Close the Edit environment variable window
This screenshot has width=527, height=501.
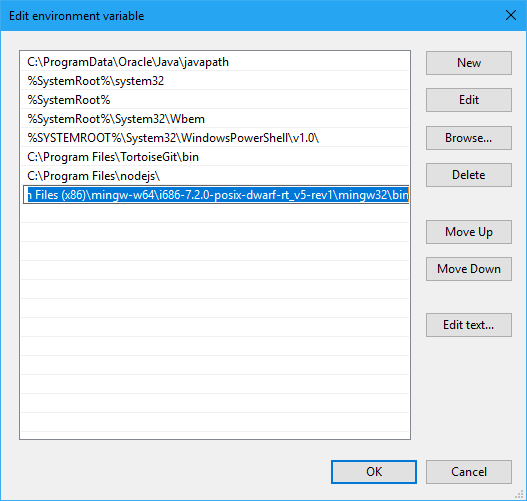511,15
